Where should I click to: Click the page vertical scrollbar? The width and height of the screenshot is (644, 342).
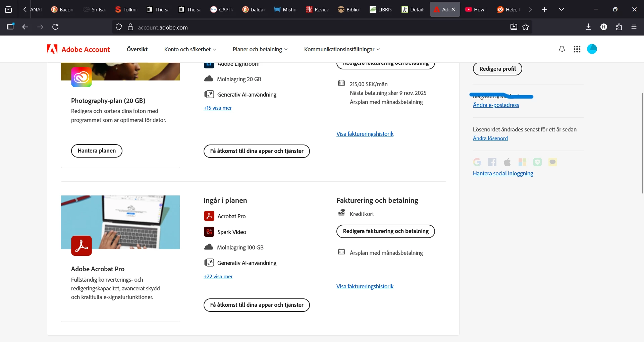click(642, 143)
